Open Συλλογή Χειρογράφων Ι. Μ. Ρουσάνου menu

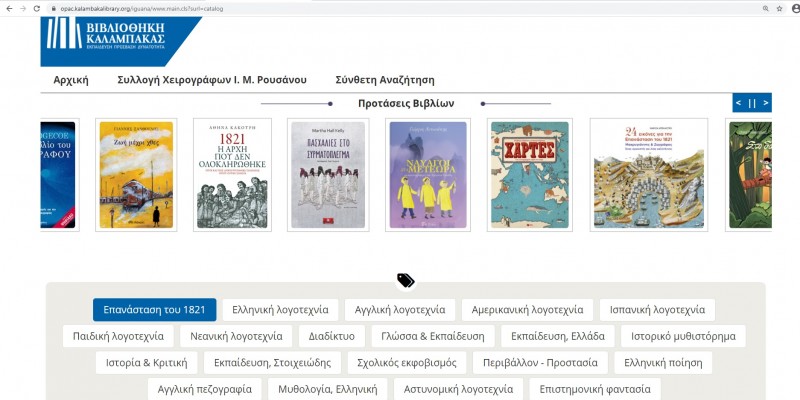(x=212, y=80)
